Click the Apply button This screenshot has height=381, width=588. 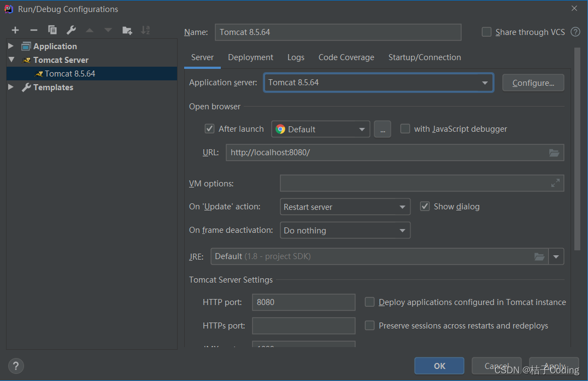(554, 366)
